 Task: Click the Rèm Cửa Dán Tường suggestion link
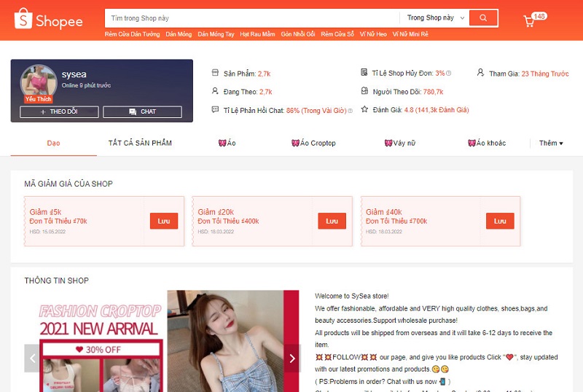coord(131,34)
